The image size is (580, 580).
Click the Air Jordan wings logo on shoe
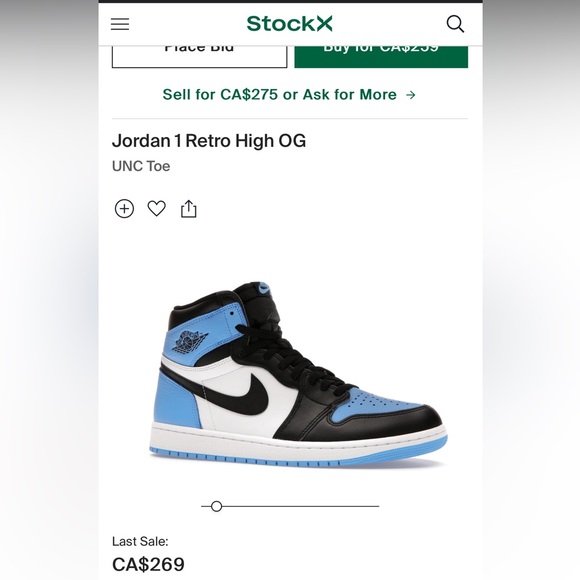(189, 340)
